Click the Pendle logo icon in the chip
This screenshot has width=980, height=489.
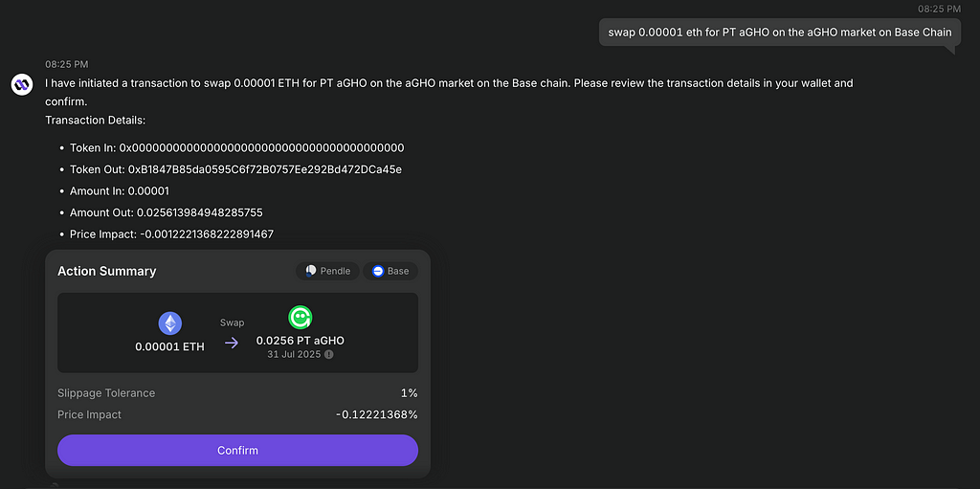(x=311, y=271)
